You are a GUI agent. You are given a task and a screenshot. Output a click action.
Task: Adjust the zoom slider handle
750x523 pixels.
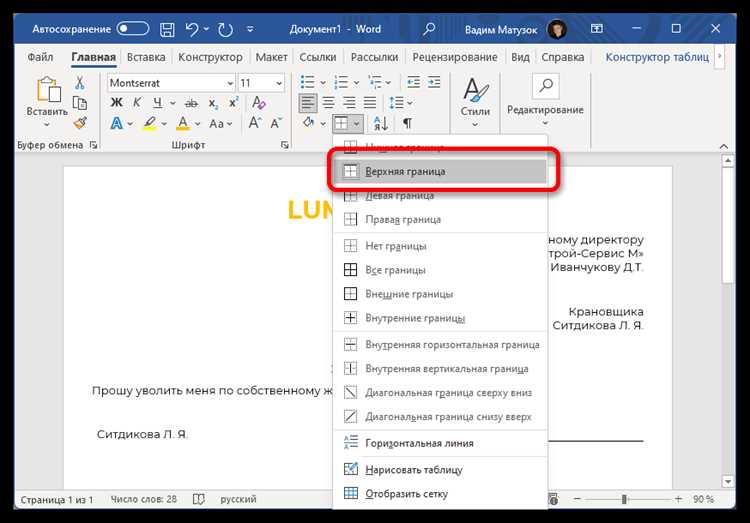click(x=624, y=499)
